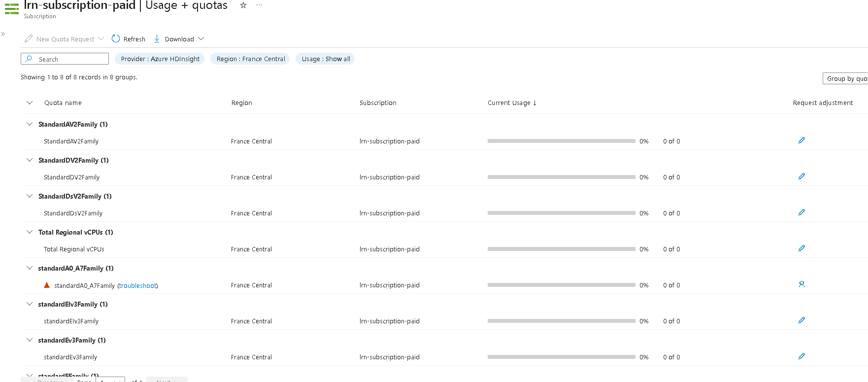868x382 pixels.
Task: Collapse the standardA0_A7Family group
Action: (x=30, y=268)
